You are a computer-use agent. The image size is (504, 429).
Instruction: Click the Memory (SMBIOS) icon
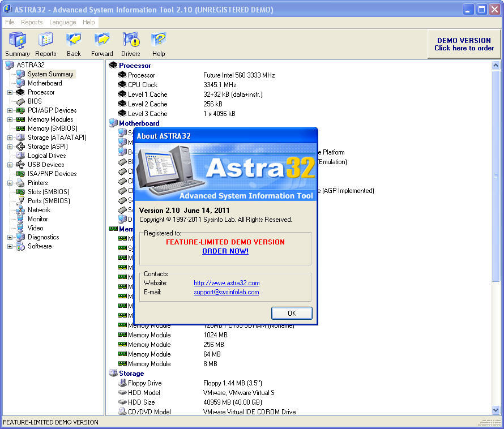[x=20, y=128]
